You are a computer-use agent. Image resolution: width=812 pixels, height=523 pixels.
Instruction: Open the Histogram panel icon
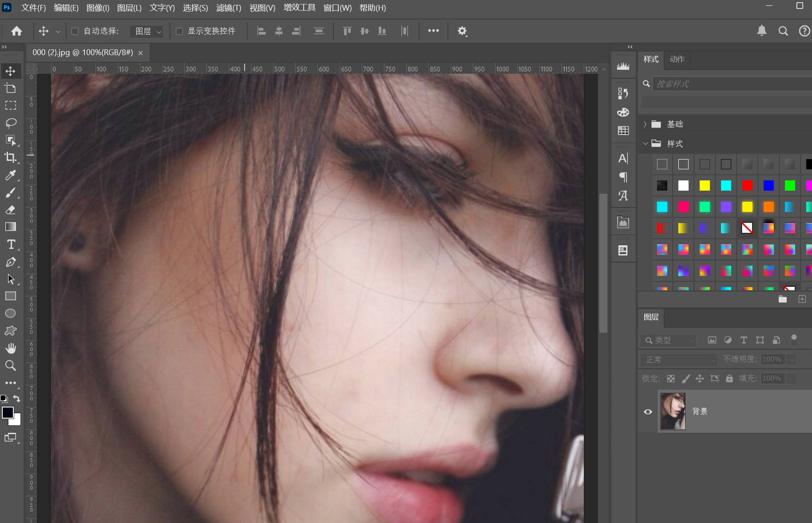(623, 65)
